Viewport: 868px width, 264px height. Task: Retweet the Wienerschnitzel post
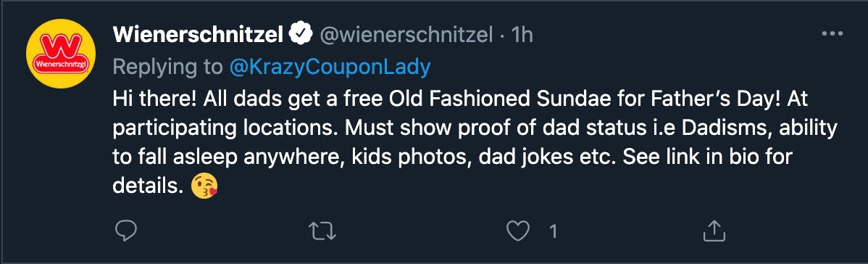pos(322,231)
